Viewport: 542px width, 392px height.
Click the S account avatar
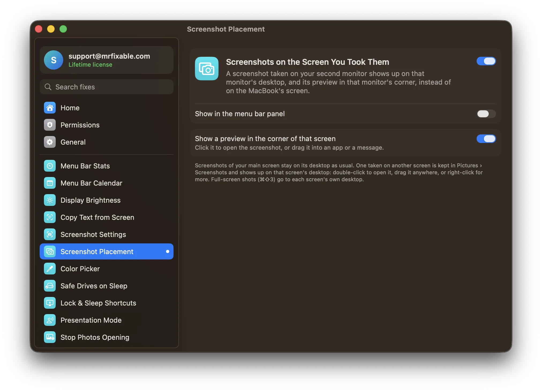pyautogui.click(x=54, y=60)
